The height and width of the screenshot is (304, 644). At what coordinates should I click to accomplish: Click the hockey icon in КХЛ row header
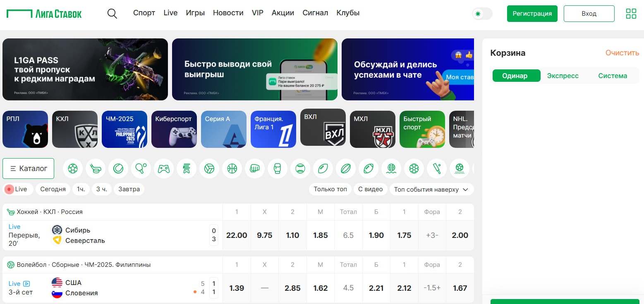(11, 212)
